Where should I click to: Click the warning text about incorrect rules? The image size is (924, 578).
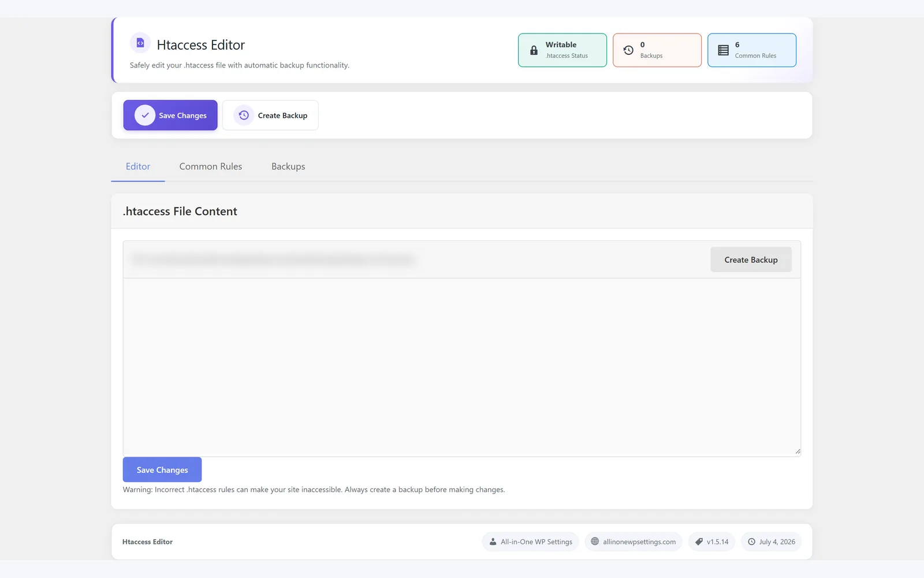tap(314, 490)
